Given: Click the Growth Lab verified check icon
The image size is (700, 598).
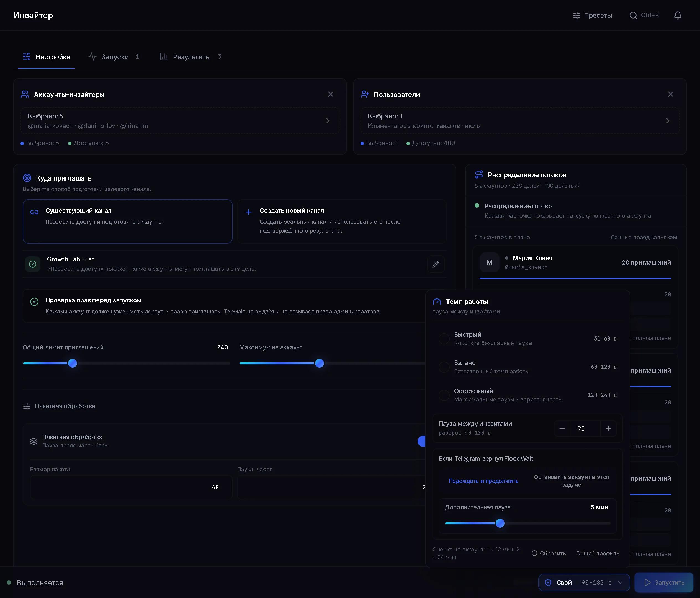Looking at the screenshot, I should pyautogui.click(x=33, y=264).
